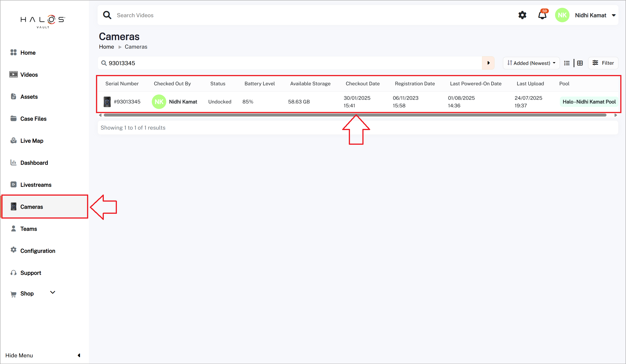
Task: Go to the Home menu item
Action: [28, 53]
